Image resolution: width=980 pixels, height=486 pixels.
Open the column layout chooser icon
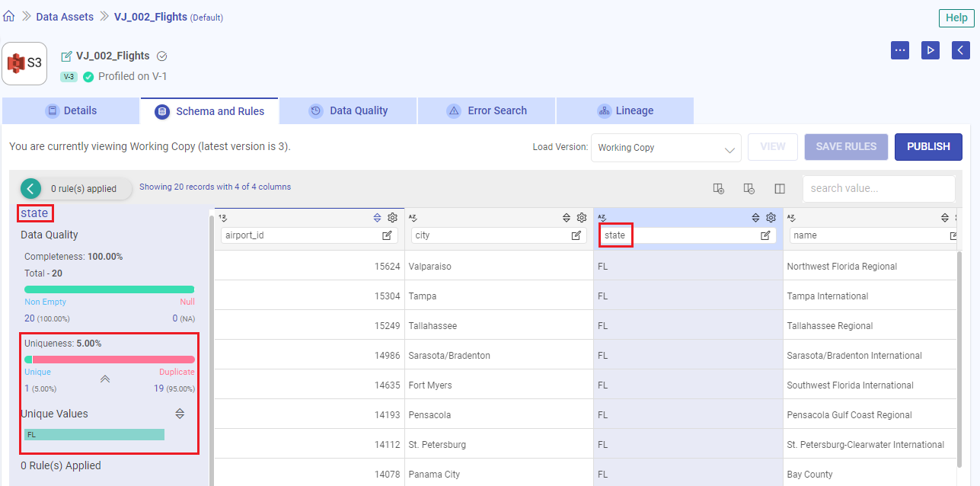point(780,189)
